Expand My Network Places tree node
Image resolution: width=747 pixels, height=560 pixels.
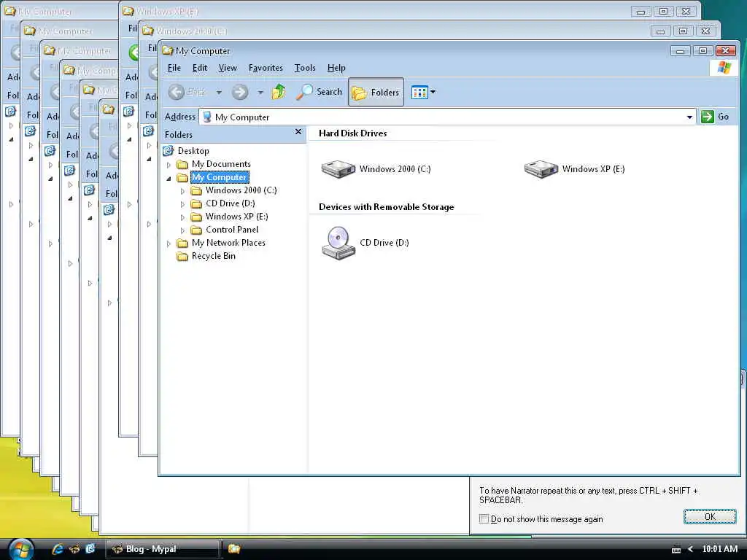(169, 244)
